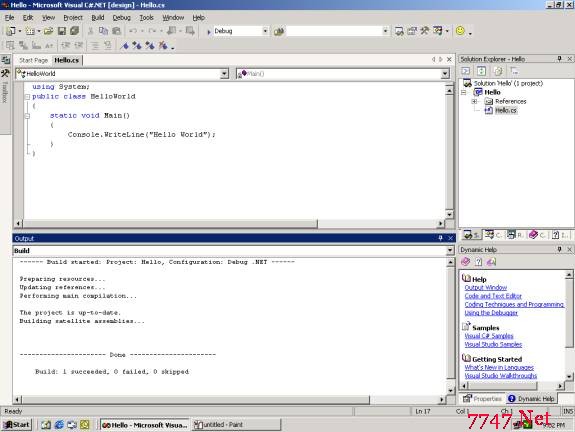Click the Redo arrow icon

click(x=152, y=31)
